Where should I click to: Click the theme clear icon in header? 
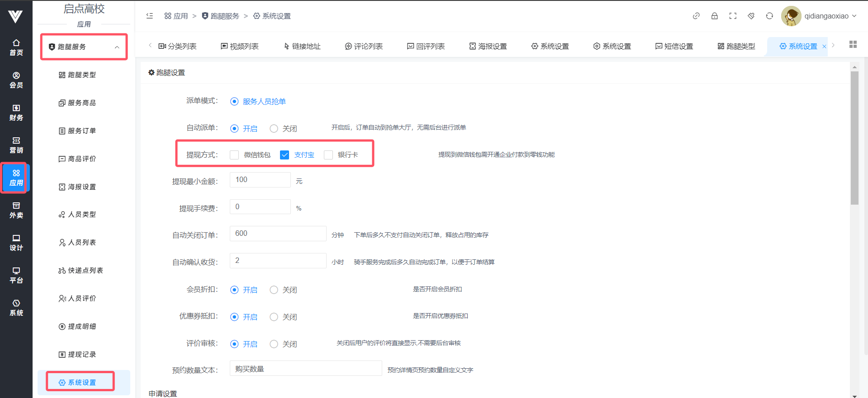(751, 16)
